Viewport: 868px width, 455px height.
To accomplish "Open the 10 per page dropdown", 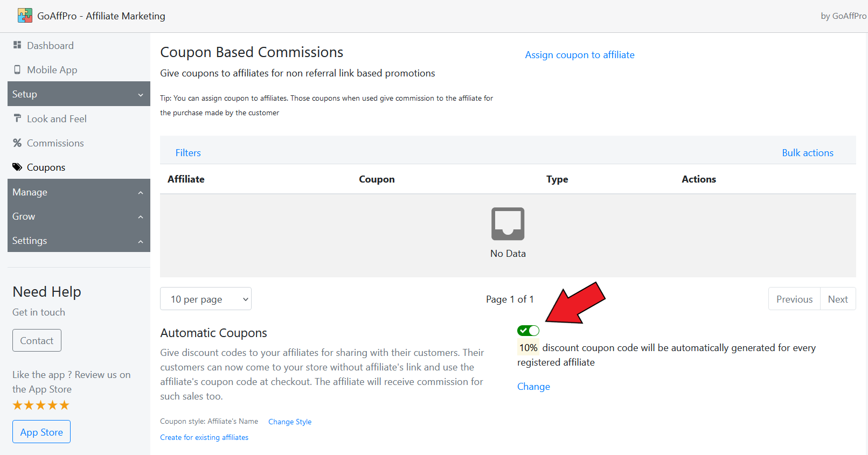I will [206, 299].
